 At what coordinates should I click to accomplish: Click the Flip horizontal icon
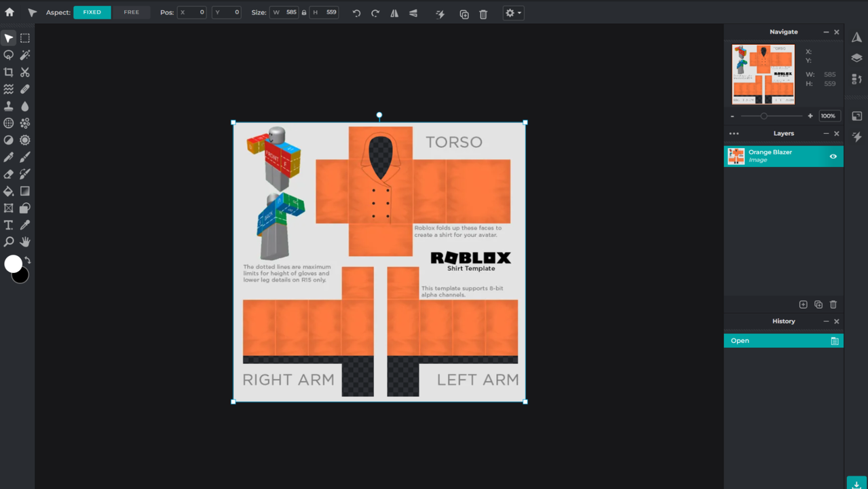click(394, 13)
